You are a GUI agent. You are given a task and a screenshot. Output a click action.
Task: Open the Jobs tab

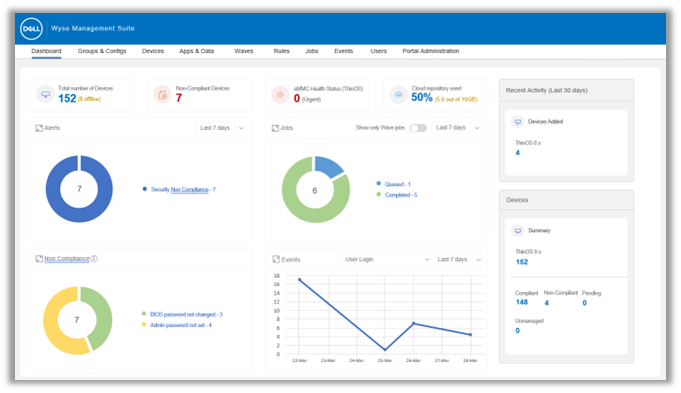(x=312, y=51)
